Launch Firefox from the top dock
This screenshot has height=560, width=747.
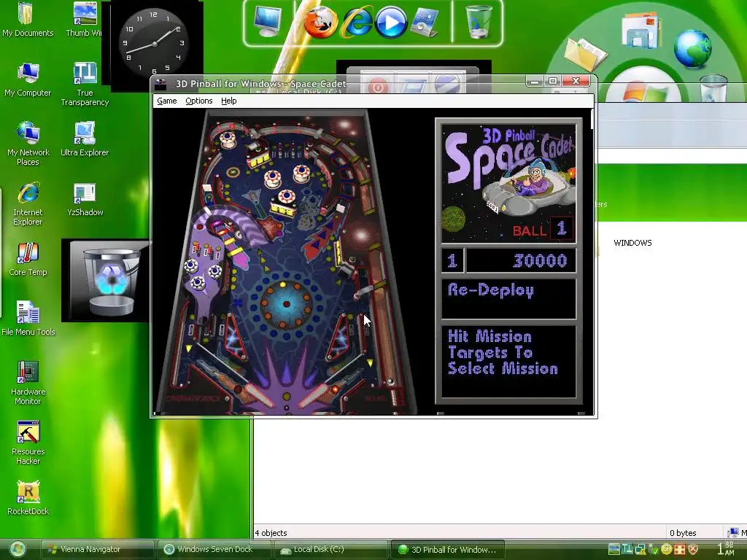pos(321,22)
